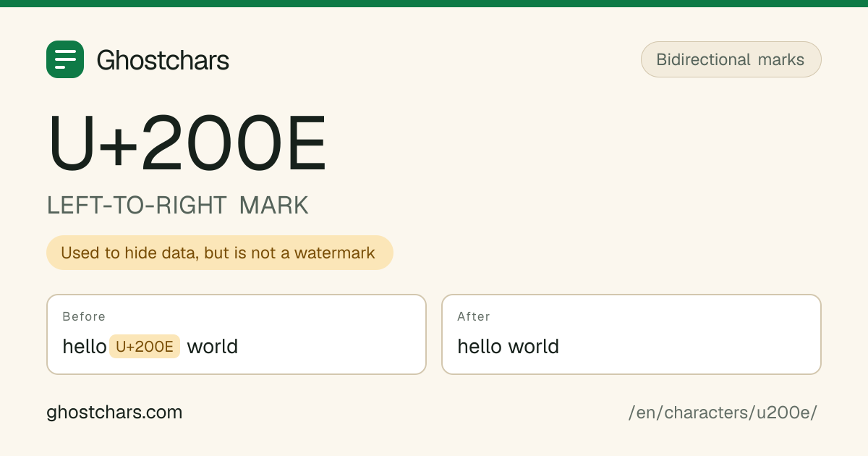Click the green Ghostchars logo icon
The height and width of the screenshot is (456, 868).
(x=65, y=59)
